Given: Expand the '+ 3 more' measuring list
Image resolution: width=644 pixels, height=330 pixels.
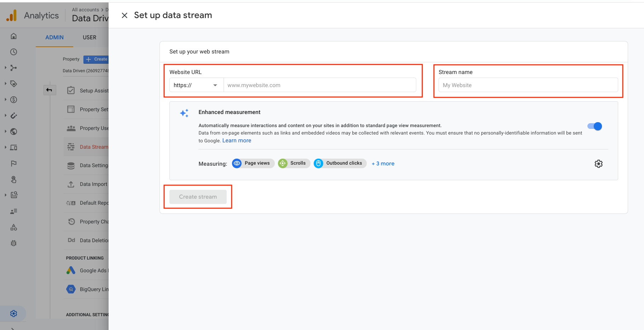Looking at the screenshot, I should tap(383, 163).
